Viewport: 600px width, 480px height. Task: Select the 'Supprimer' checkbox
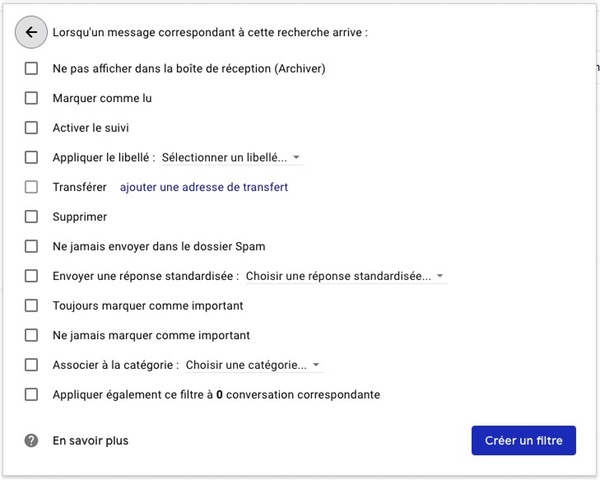32,217
